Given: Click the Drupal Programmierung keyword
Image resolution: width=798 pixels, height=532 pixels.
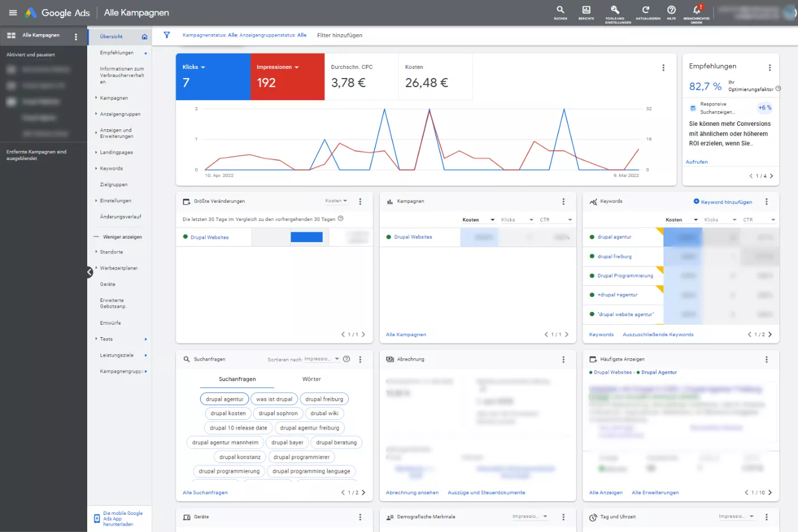Looking at the screenshot, I should pos(625,276).
